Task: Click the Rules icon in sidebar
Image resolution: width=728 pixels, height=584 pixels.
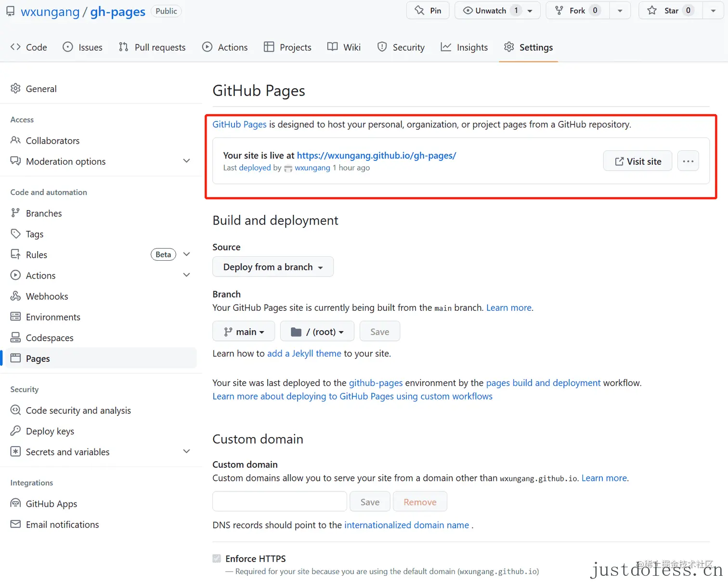Action: point(15,254)
